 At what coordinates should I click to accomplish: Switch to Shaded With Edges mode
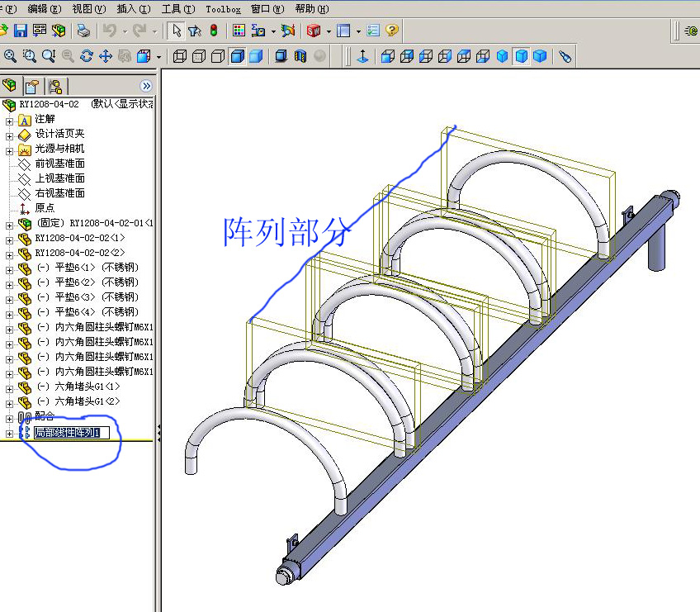(237, 56)
